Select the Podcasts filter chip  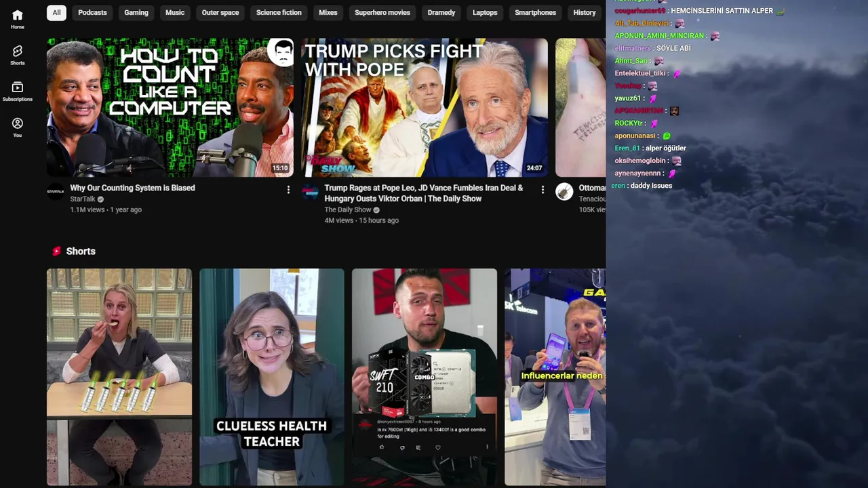pyautogui.click(x=92, y=12)
